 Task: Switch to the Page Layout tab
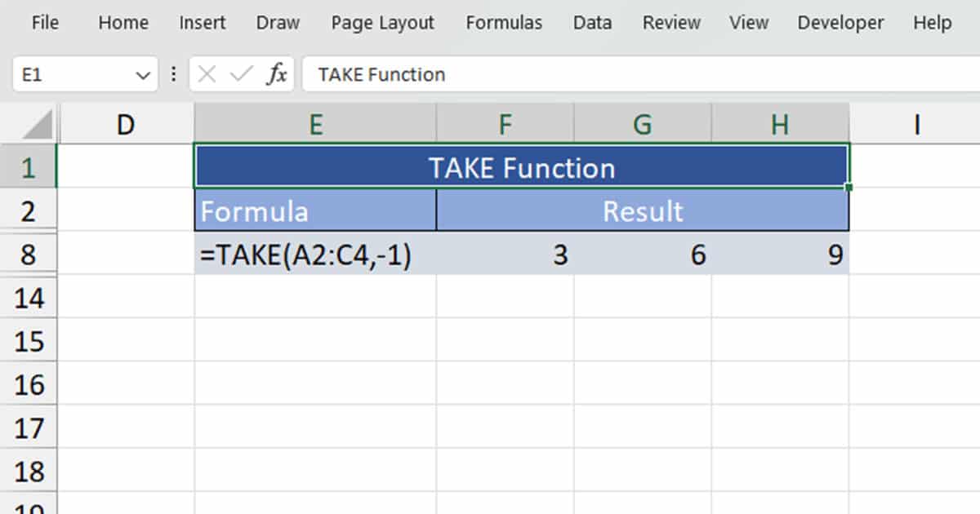[x=381, y=23]
